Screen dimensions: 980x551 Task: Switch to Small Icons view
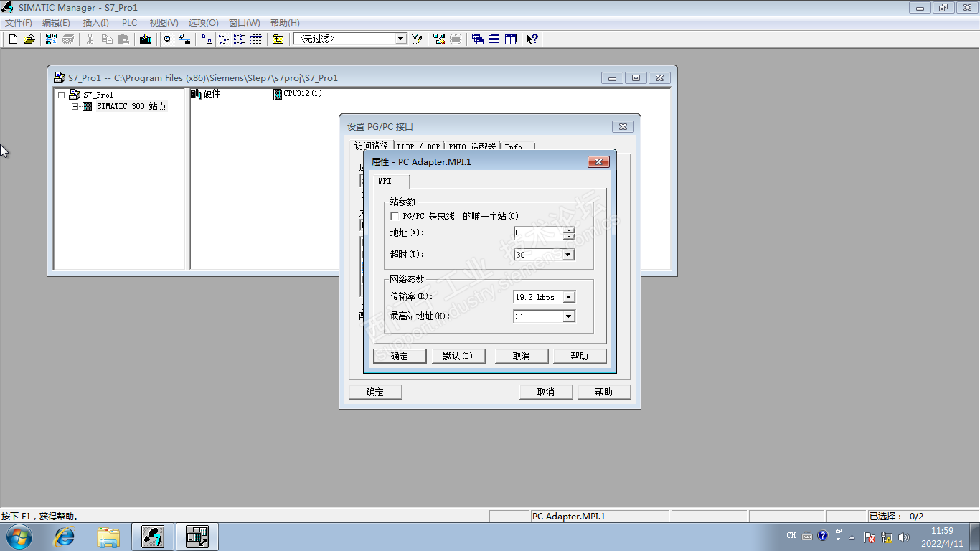(223, 39)
